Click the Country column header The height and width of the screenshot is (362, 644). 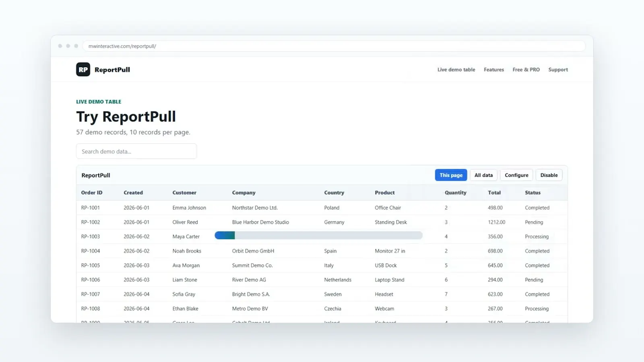(334, 193)
